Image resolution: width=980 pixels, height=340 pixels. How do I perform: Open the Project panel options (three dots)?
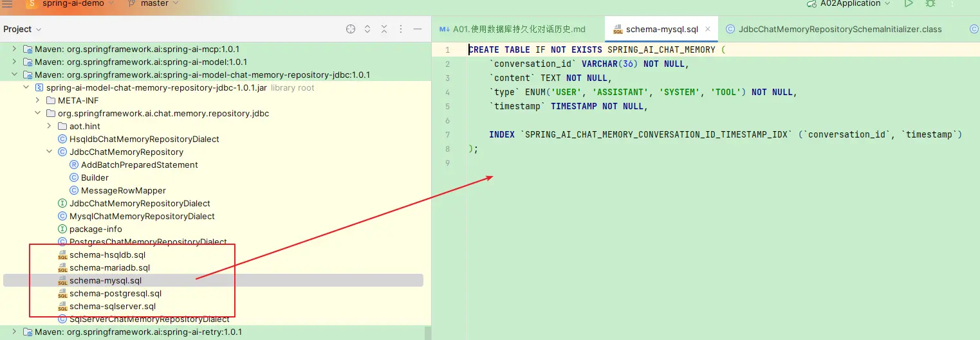(401, 29)
